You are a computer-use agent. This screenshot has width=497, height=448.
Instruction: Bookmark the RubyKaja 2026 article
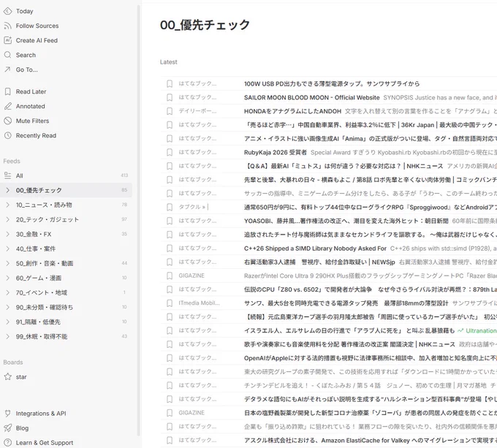point(170,153)
